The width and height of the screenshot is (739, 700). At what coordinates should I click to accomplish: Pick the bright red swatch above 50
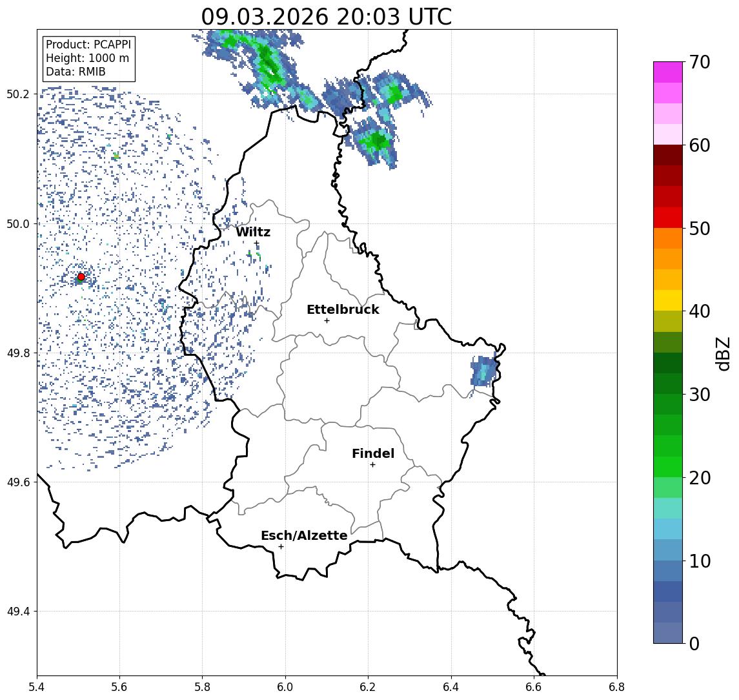point(668,218)
